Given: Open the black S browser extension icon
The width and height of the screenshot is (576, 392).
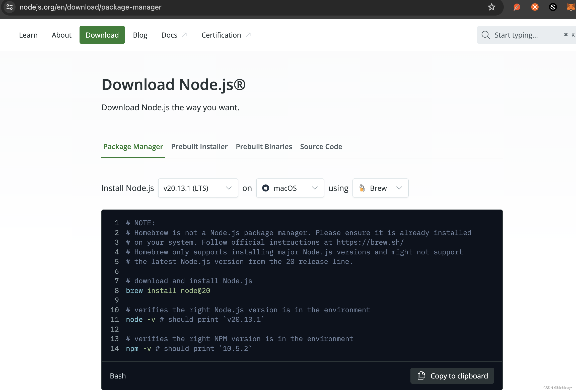Looking at the screenshot, I should pyautogui.click(x=553, y=7).
